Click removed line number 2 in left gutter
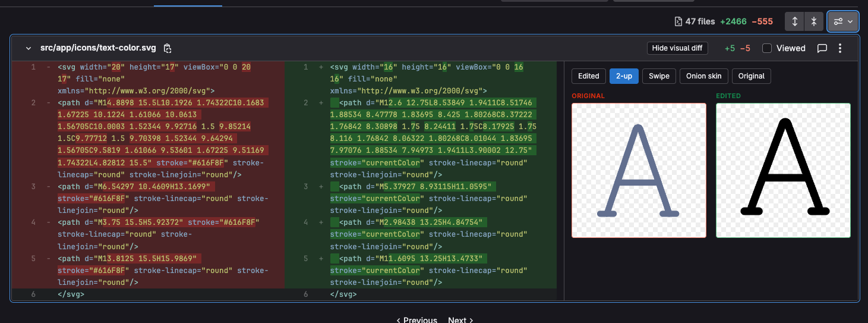Viewport: 868px width, 323px height. [x=34, y=103]
